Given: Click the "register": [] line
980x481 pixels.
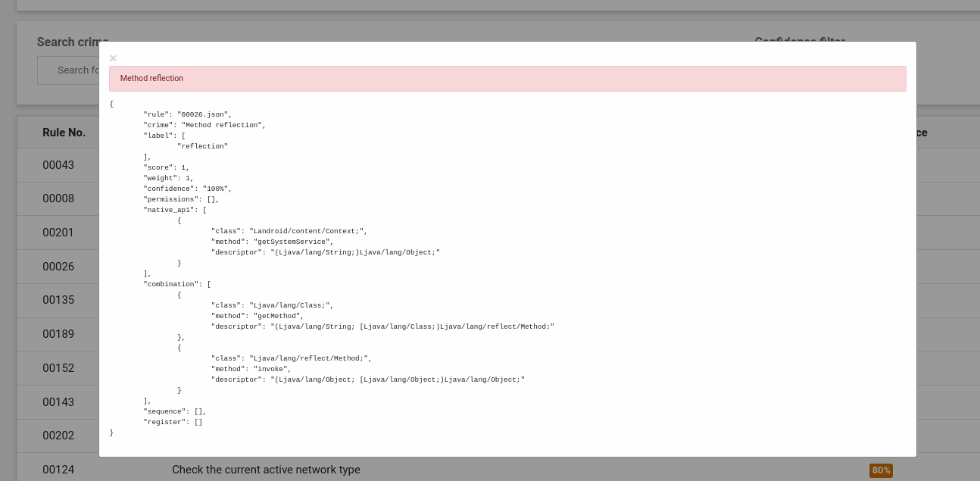Looking at the screenshot, I should tap(173, 422).
